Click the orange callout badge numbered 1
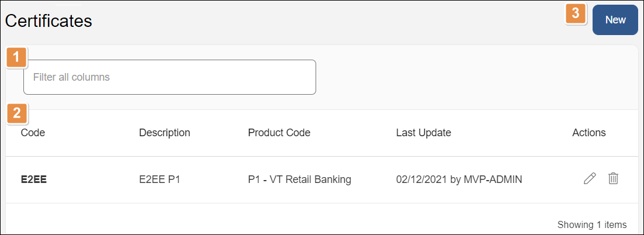This screenshot has width=644, height=235. (17, 58)
